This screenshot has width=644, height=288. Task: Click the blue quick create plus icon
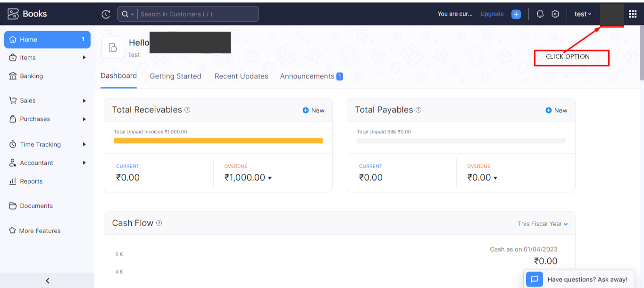tap(516, 14)
